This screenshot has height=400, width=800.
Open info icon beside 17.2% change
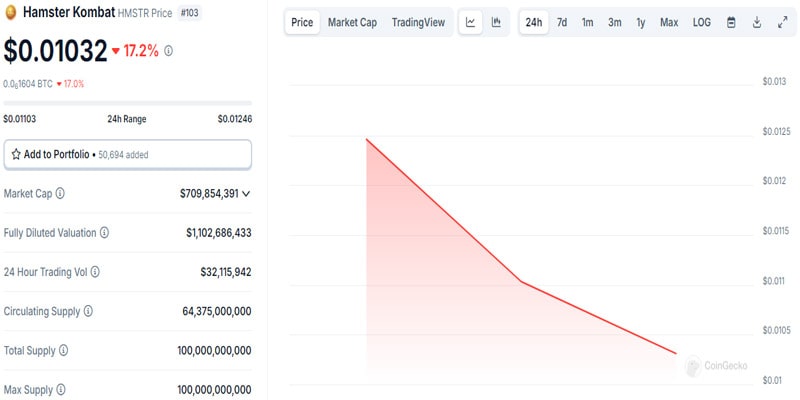tap(168, 51)
